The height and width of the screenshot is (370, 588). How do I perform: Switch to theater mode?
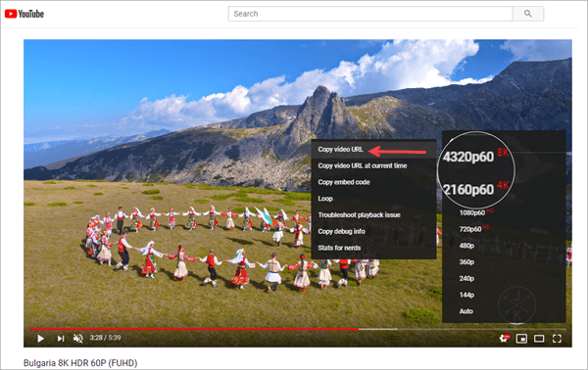click(x=539, y=339)
